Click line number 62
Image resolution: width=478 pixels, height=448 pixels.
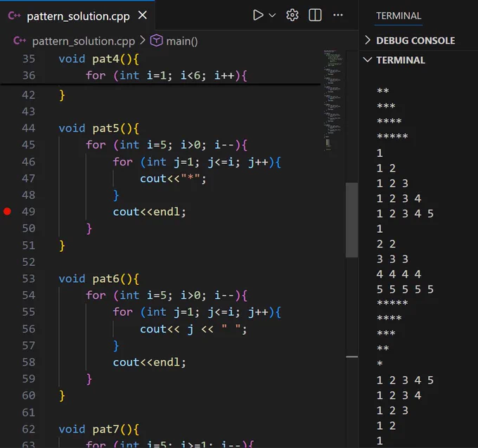tap(29, 429)
